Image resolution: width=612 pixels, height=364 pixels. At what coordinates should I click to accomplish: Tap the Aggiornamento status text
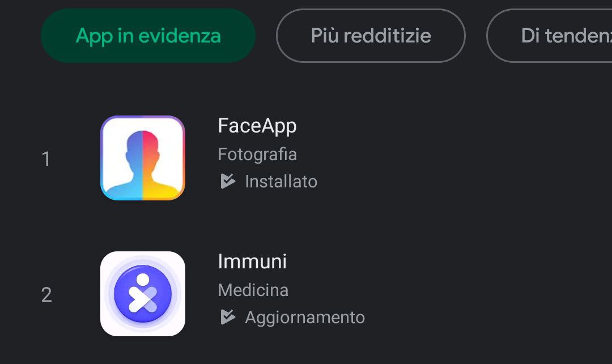tap(305, 317)
